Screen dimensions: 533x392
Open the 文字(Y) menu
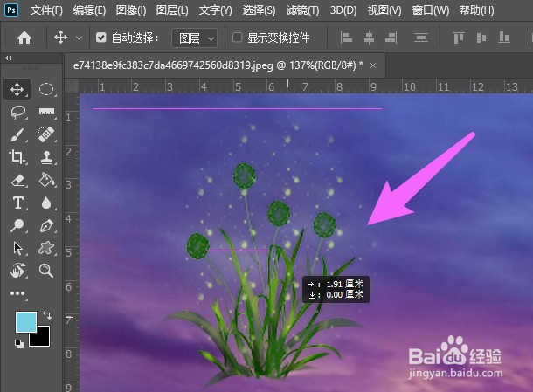[216, 10]
